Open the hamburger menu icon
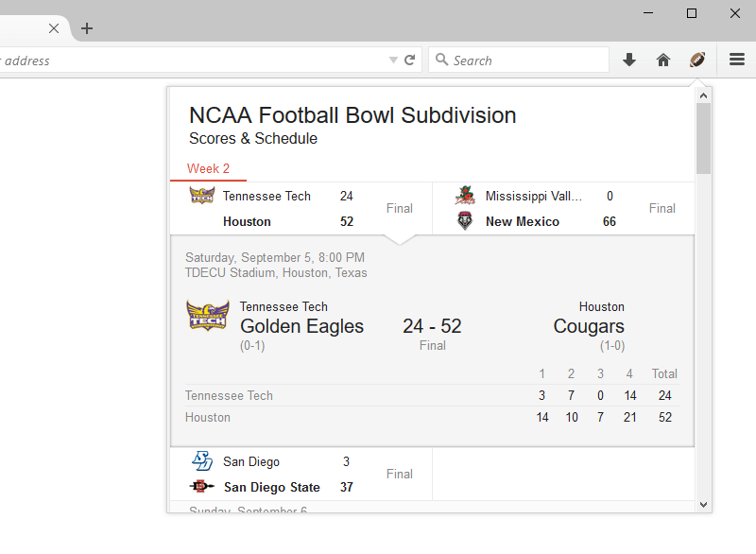 click(737, 60)
